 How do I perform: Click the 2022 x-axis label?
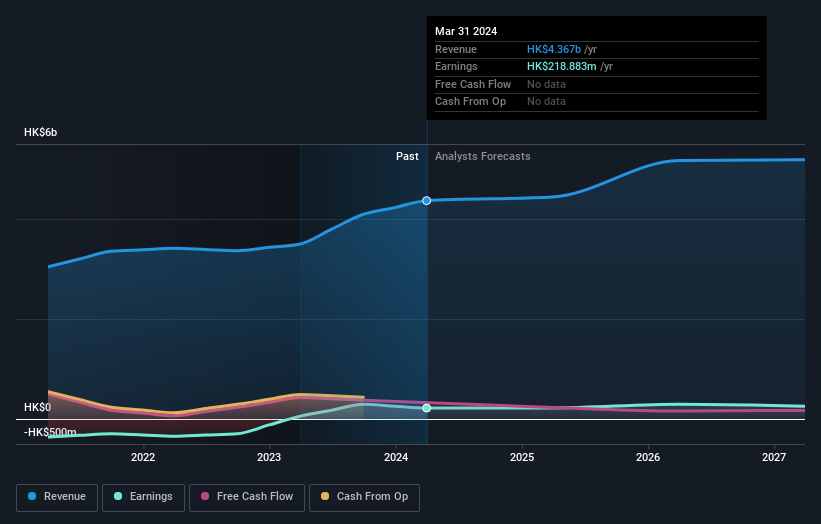pyautogui.click(x=143, y=457)
